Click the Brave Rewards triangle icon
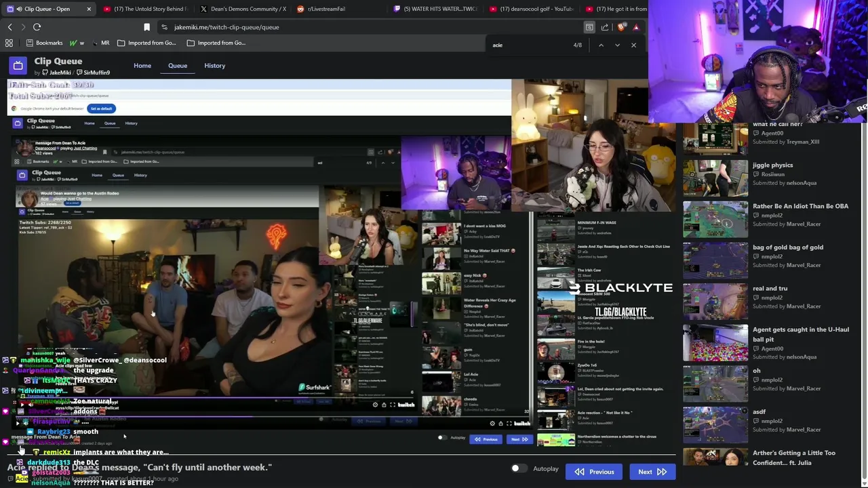868x488 pixels. tap(635, 27)
